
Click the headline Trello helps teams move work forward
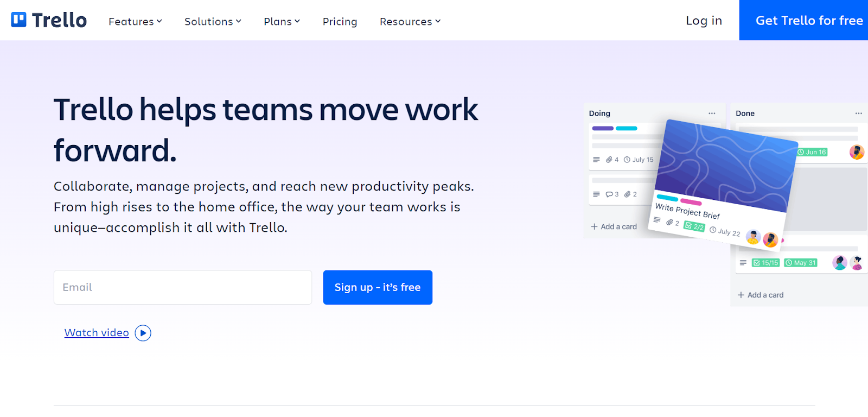point(266,130)
